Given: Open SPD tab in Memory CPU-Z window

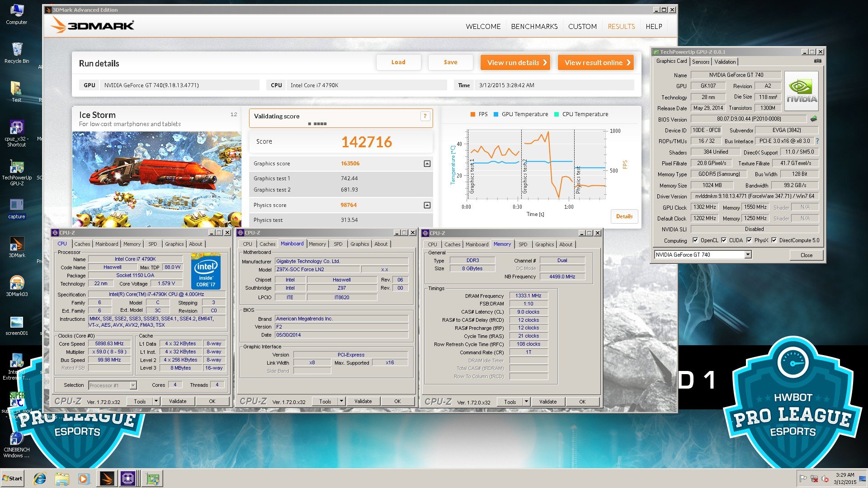Looking at the screenshot, I should pyautogui.click(x=523, y=244).
